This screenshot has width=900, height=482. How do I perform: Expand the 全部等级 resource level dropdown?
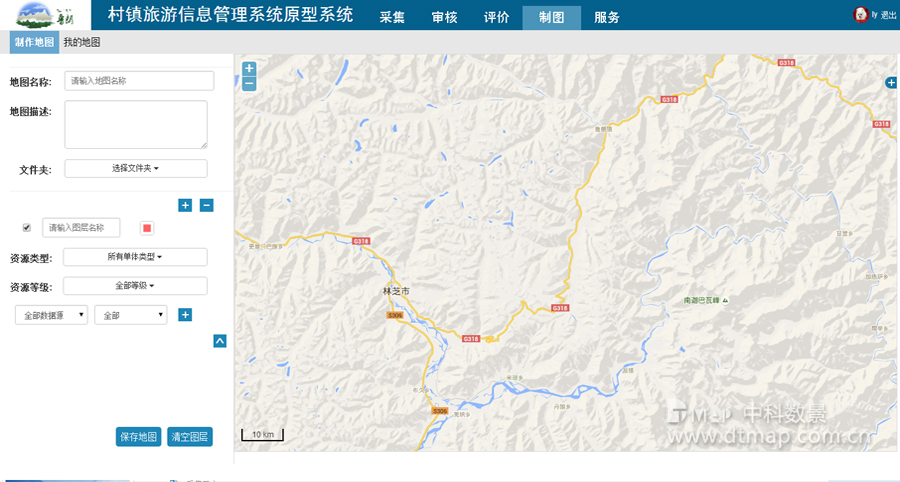pyautogui.click(x=135, y=286)
